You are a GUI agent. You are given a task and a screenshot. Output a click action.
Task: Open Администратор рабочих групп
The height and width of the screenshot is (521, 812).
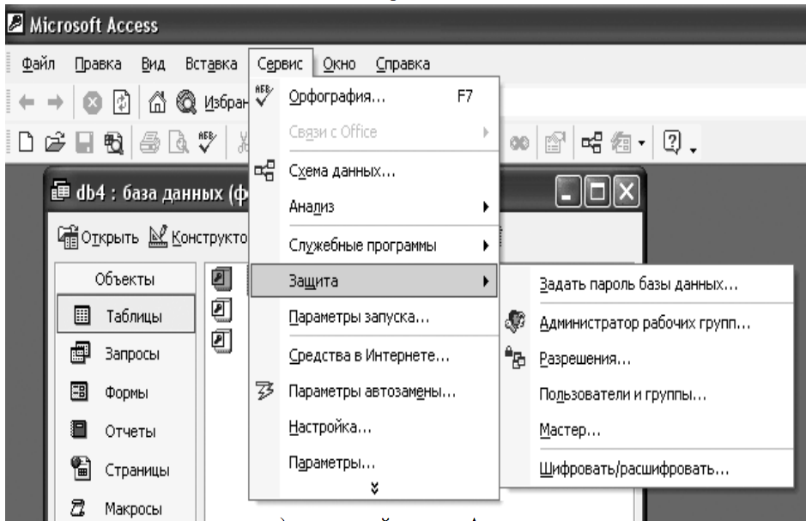click(x=647, y=323)
